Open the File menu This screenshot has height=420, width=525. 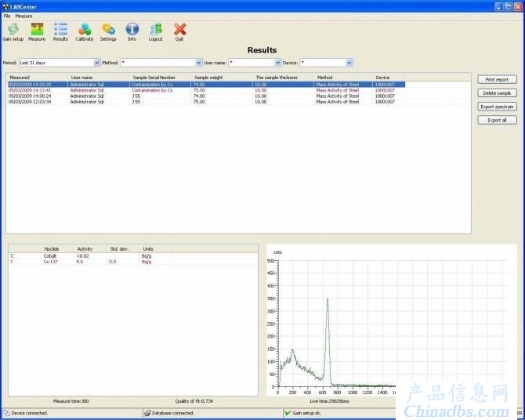7,16
